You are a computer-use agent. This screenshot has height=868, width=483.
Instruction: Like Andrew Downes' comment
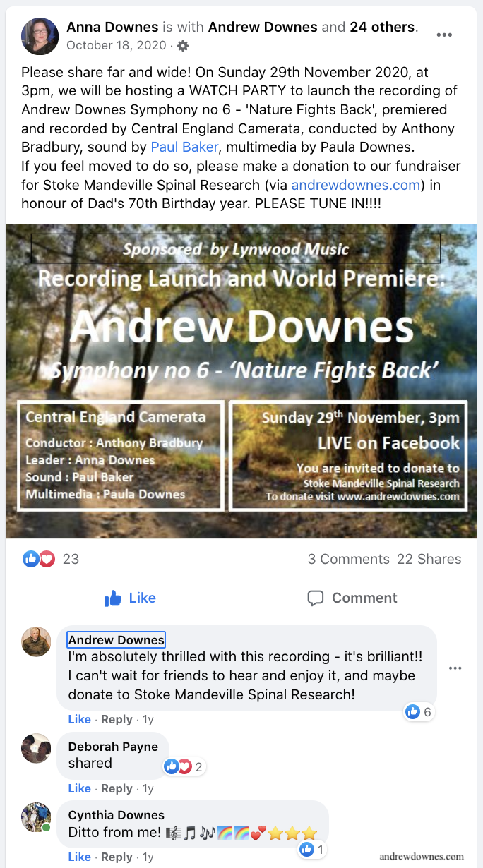coord(80,720)
